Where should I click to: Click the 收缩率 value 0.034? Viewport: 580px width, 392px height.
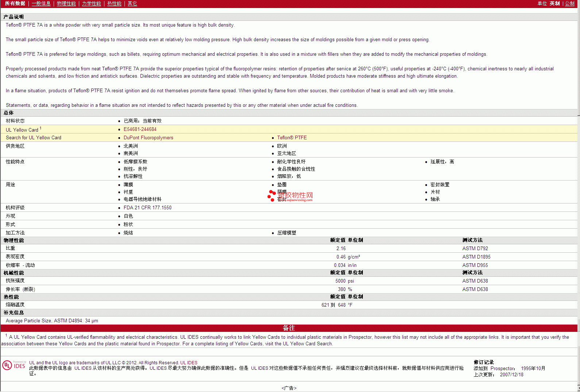pyautogui.click(x=340, y=265)
